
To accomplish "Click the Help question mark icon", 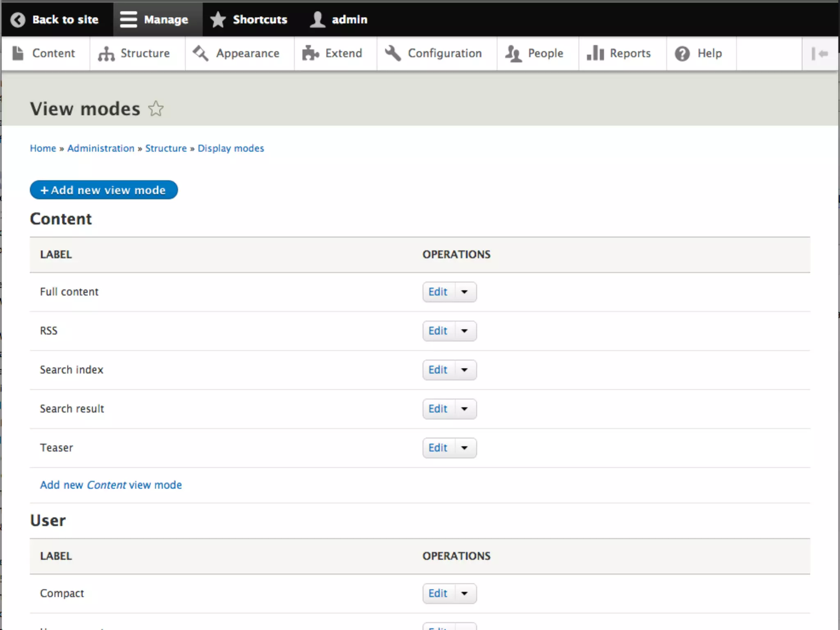I will [x=682, y=54].
